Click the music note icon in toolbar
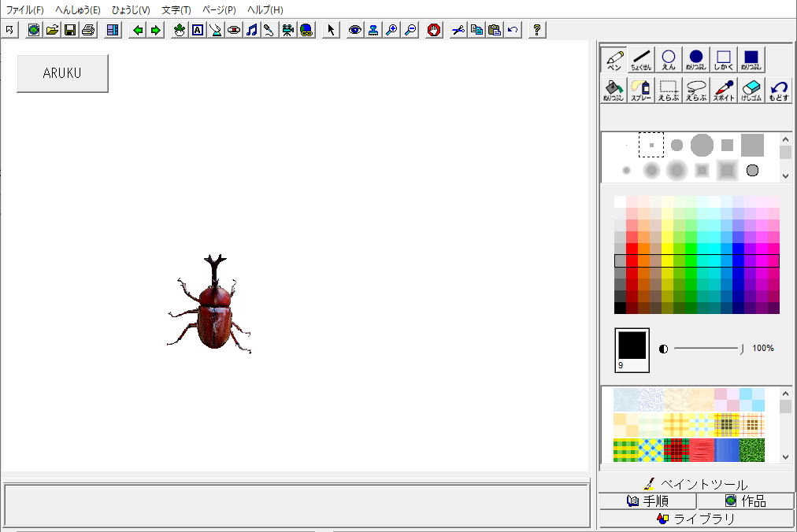 (251, 30)
